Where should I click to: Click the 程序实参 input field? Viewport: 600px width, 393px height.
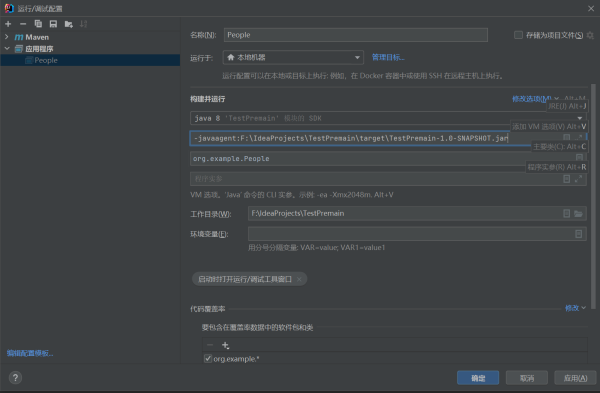[388, 179]
